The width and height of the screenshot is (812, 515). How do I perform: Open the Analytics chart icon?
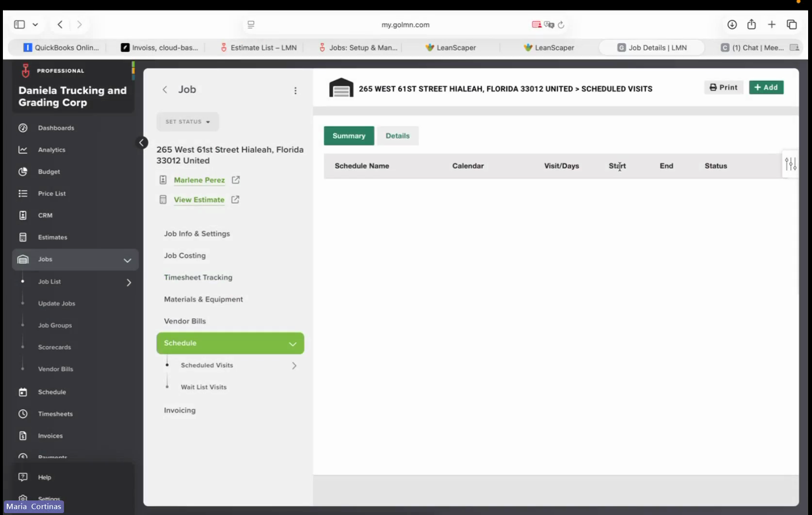coord(23,150)
